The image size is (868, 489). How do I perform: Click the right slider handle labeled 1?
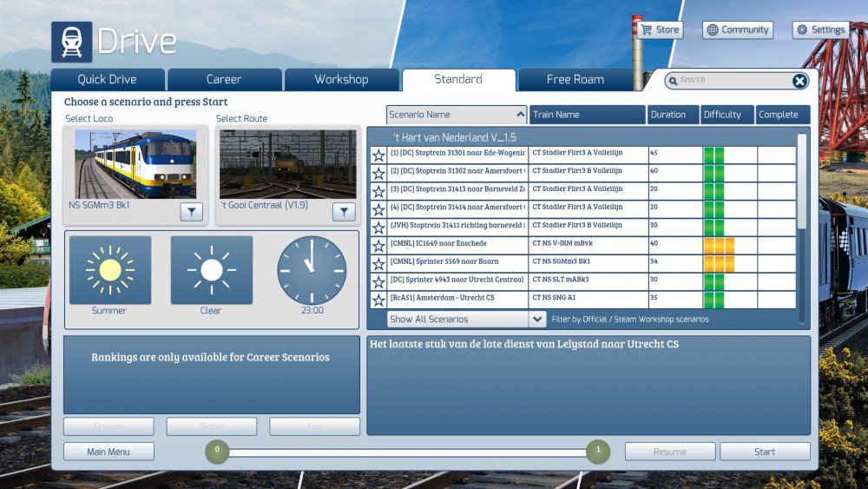point(597,452)
